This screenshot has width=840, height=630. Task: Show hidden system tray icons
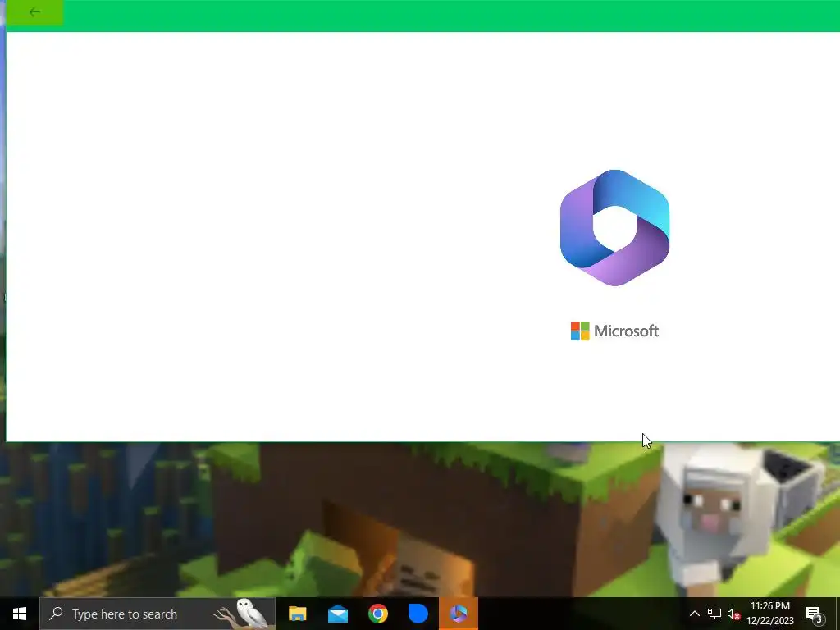tap(694, 614)
